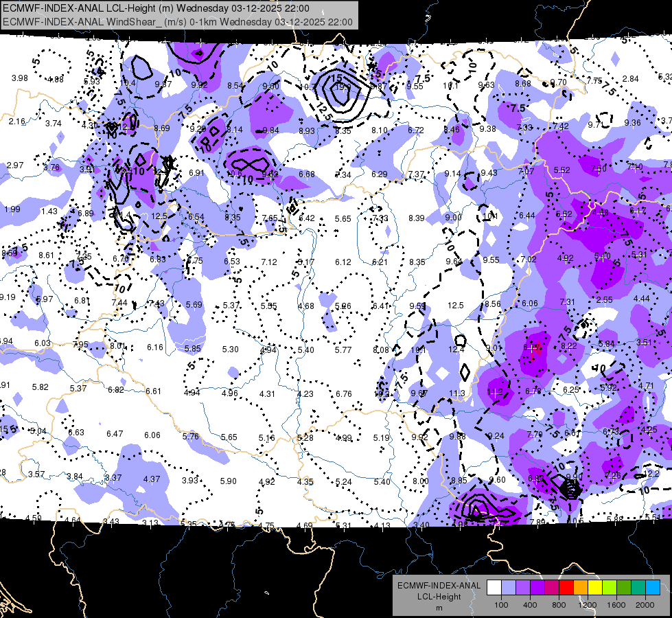Click the wind shear value 2.84
Viewport: 672px width, 618px height.
(630, 78)
